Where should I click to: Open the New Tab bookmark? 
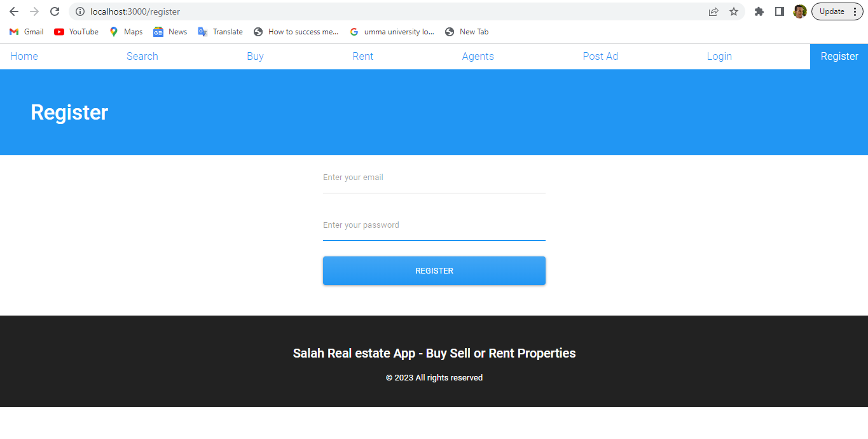[x=467, y=31]
